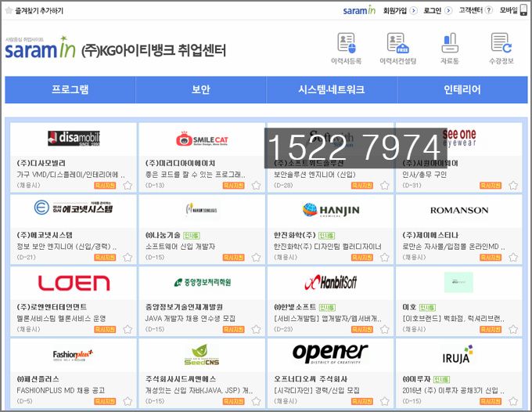Star the (주)로엔엔터테인먼트 job posting

coord(128,330)
